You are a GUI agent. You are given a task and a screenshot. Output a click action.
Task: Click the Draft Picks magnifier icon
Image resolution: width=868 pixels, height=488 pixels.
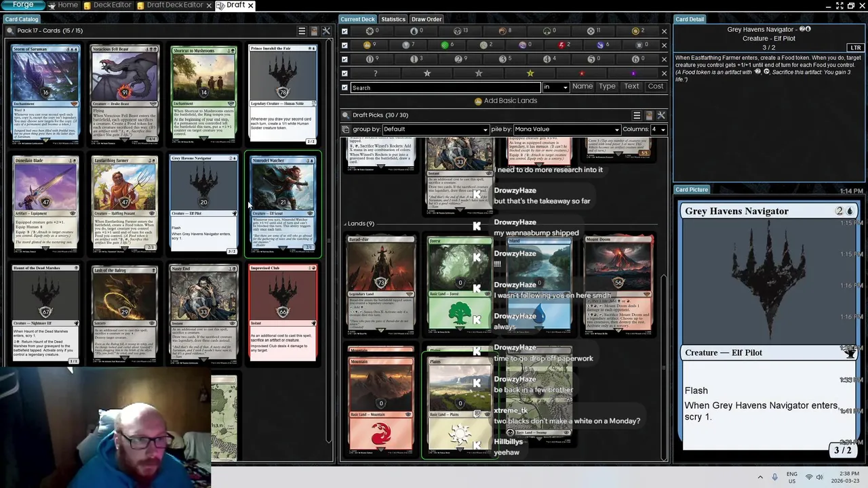coord(346,115)
